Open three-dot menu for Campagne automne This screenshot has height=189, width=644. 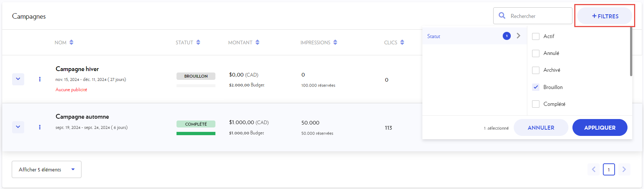(x=40, y=127)
